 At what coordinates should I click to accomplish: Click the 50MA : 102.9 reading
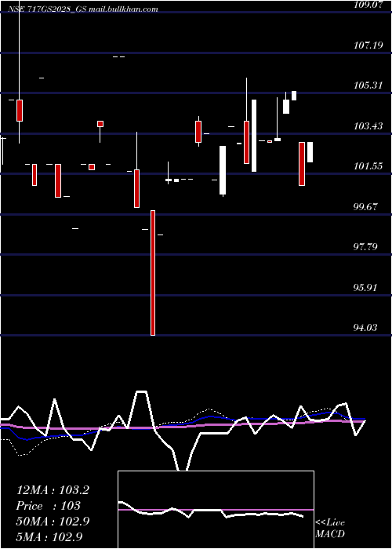(x=53, y=522)
